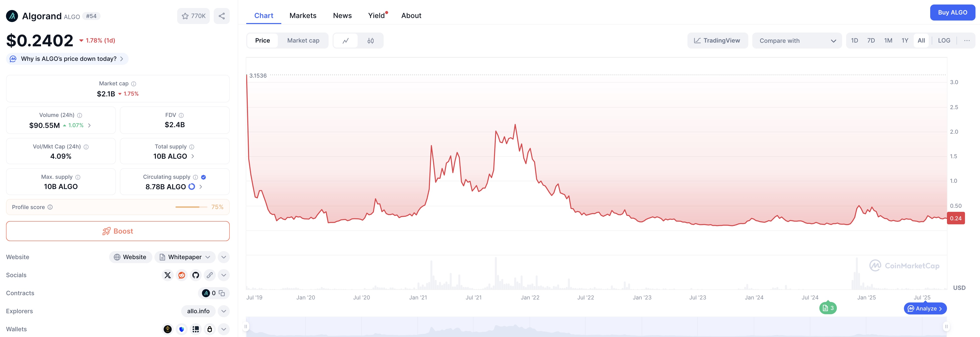
Task: Enable LOG scale on the chart
Action: coord(944,40)
